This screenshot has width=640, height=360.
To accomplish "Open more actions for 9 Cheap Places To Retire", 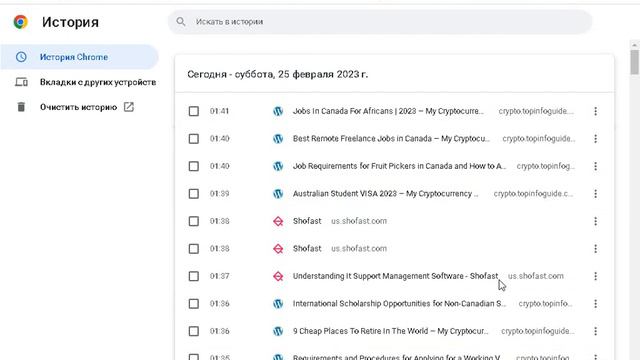I will tap(596, 331).
